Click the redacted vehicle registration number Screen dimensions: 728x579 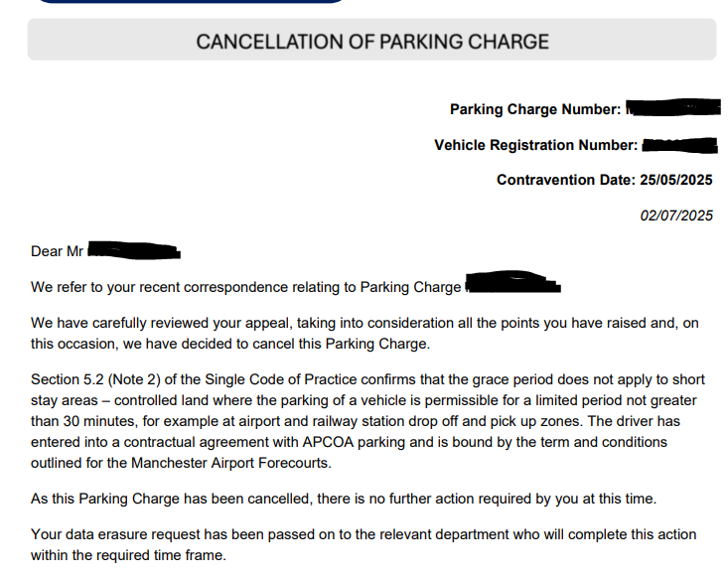679,145
